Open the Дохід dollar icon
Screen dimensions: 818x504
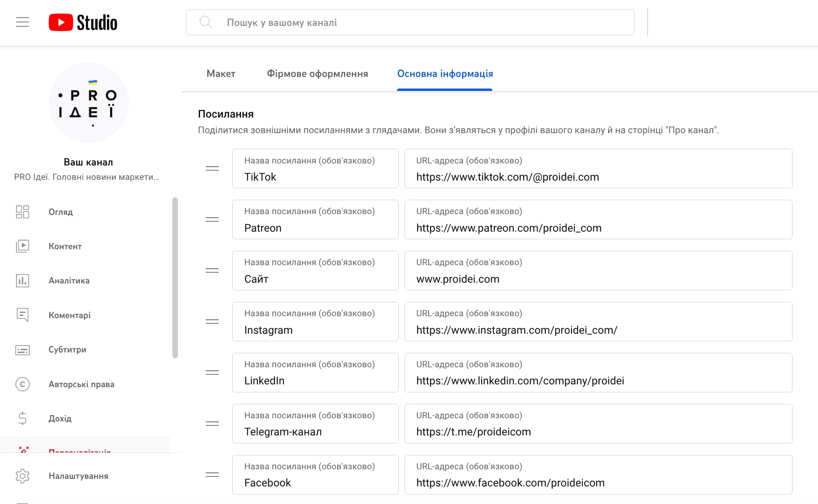(22, 418)
